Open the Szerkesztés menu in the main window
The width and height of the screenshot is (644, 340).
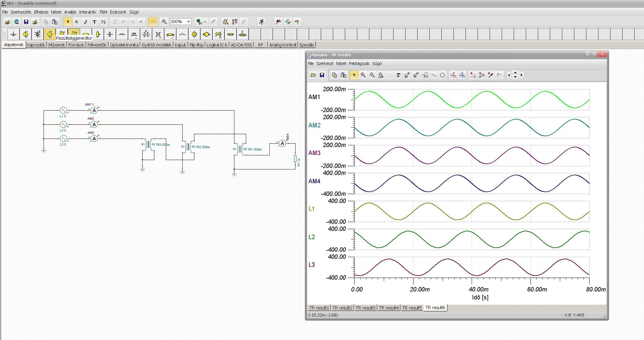click(x=21, y=12)
